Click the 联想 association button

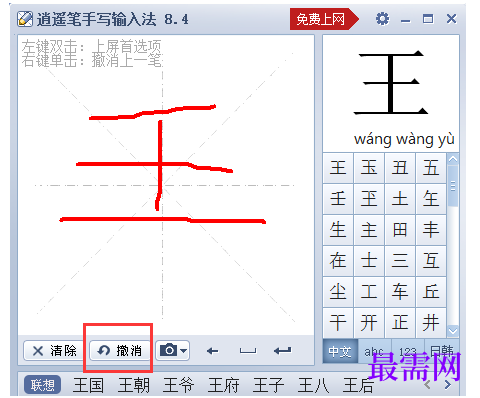42,385
